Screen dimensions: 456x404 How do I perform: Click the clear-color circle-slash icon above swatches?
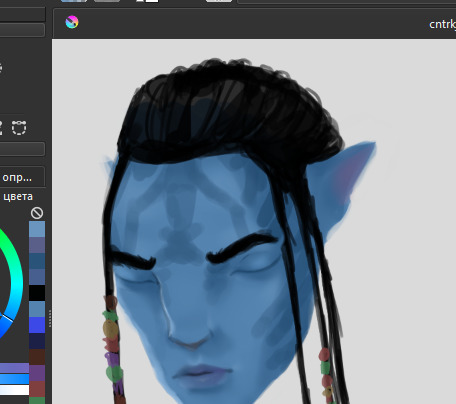point(37,213)
